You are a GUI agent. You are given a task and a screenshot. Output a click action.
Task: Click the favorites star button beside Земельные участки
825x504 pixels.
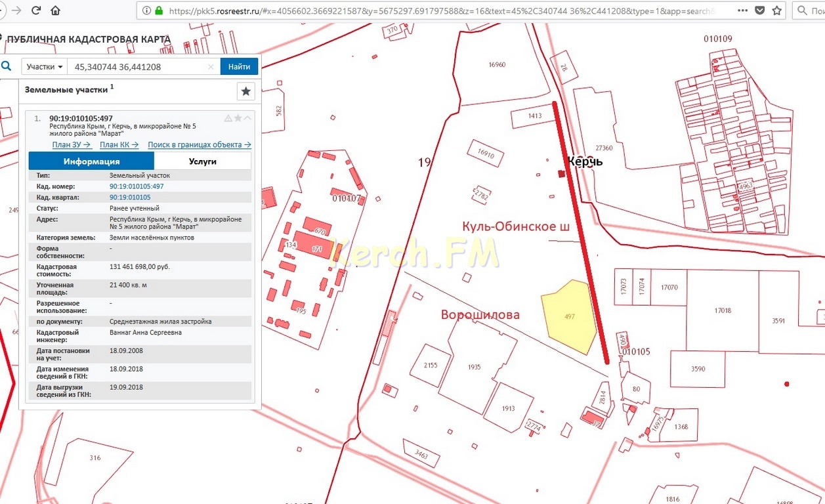[x=246, y=91]
